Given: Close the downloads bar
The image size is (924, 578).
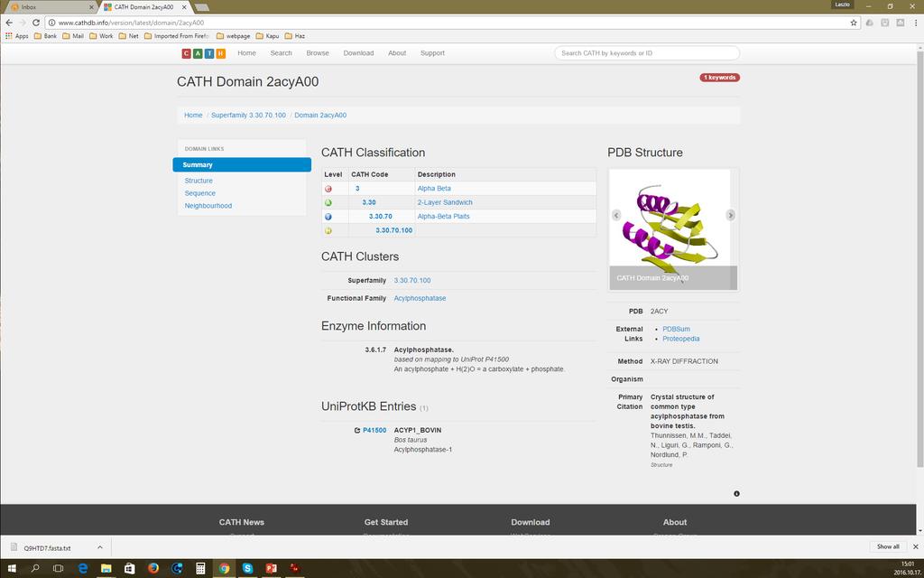Looking at the screenshot, I should point(915,546).
